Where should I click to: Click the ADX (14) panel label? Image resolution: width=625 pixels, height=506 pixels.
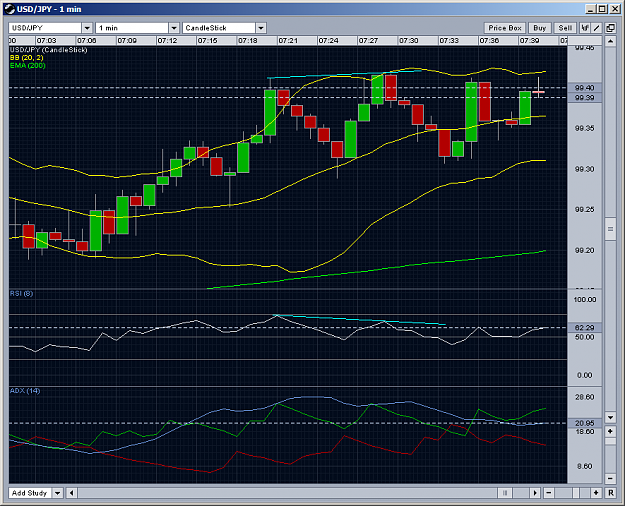(x=25, y=391)
